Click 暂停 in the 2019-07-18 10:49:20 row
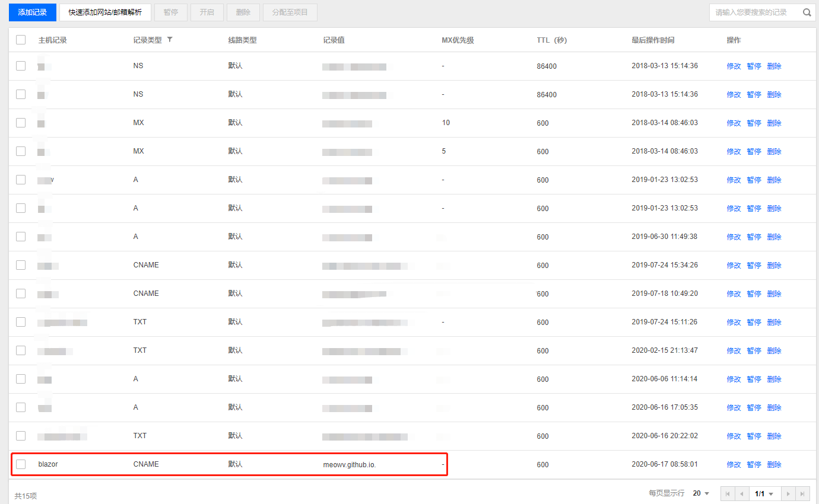The height and width of the screenshot is (504, 819). pos(754,294)
